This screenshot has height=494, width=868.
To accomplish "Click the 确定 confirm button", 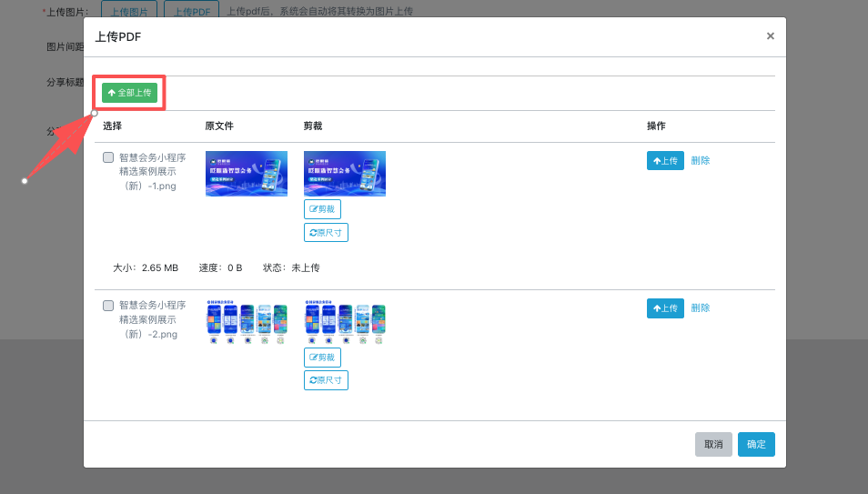I will pos(756,444).
